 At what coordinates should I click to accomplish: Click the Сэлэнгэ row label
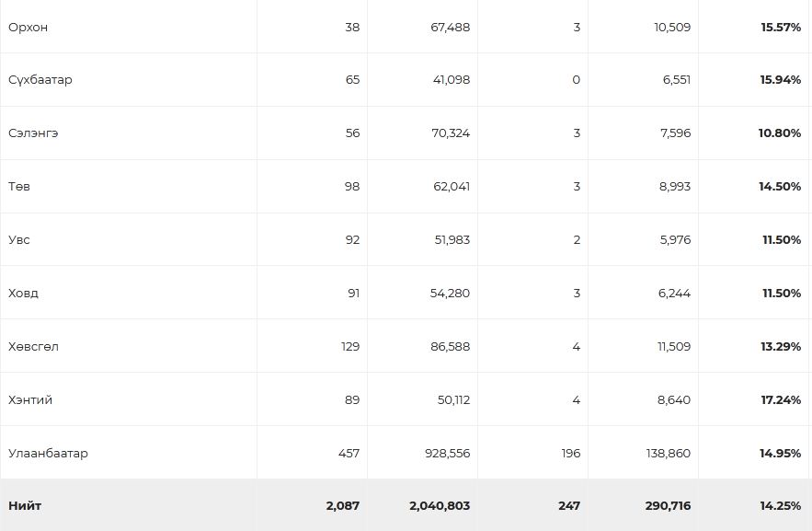(x=34, y=133)
